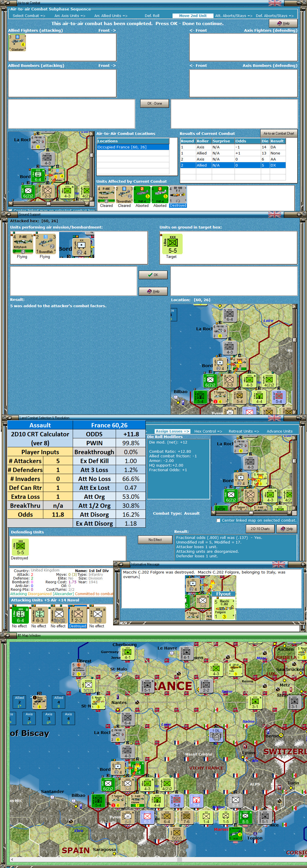The height and width of the screenshot is (868, 307).
Task: Click Swordfish Flying unit in Ground Support
Action: tap(46, 244)
